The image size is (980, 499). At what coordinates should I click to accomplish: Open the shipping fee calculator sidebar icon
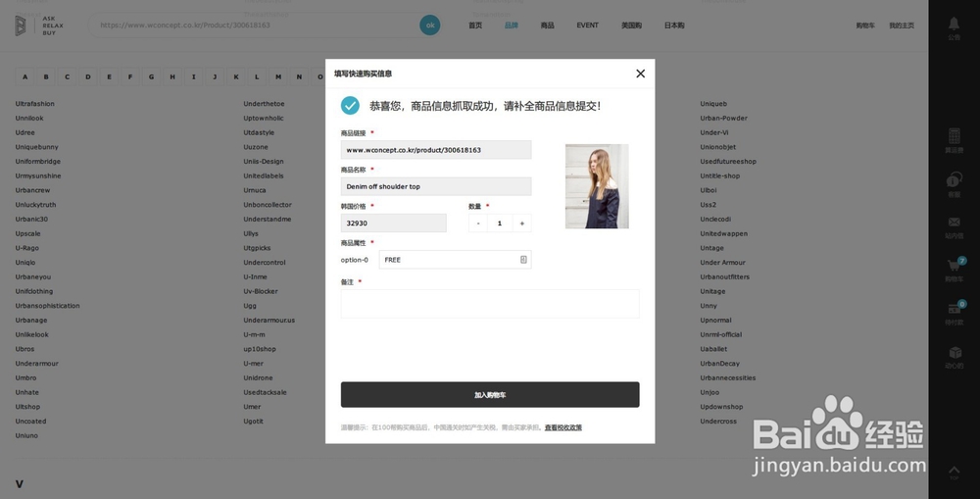[954, 135]
